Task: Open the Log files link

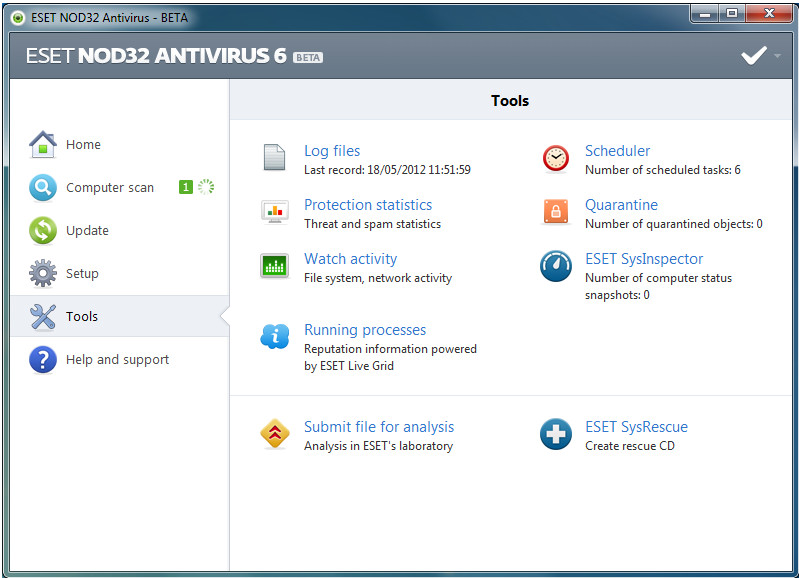Action: (332, 151)
